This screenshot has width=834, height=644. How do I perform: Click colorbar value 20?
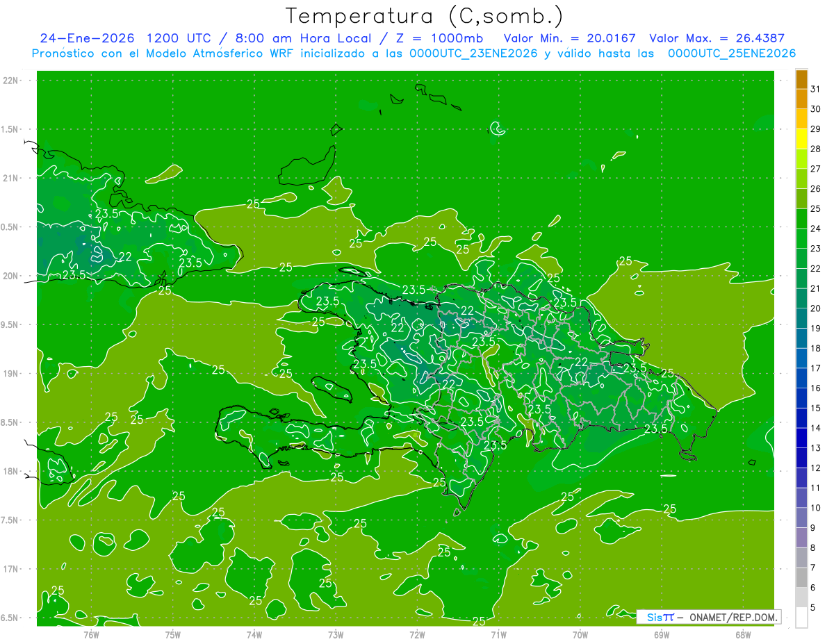click(816, 308)
